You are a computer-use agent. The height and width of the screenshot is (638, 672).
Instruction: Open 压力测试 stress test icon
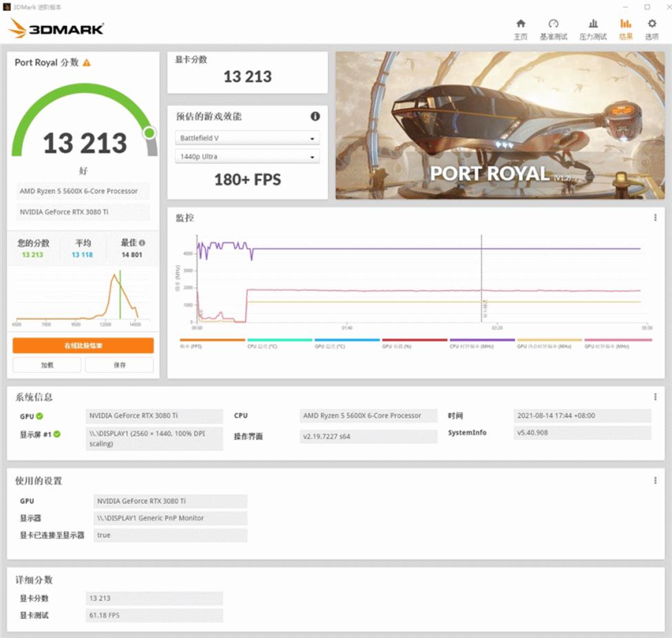click(x=593, y=25)
